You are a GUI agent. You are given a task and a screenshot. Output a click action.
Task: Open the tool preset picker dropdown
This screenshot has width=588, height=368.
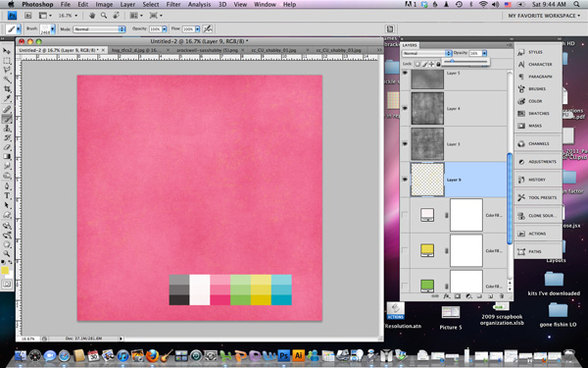coord(18,28)
